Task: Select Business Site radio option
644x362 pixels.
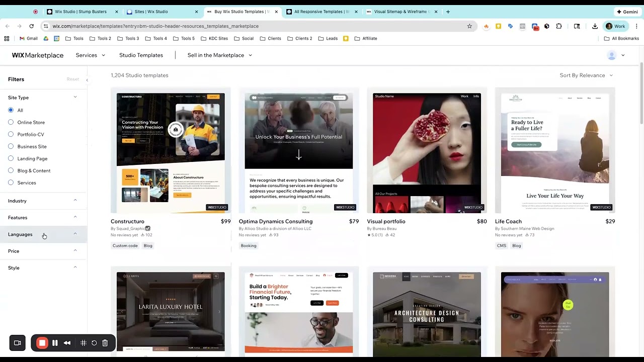Action: [11, 146]
